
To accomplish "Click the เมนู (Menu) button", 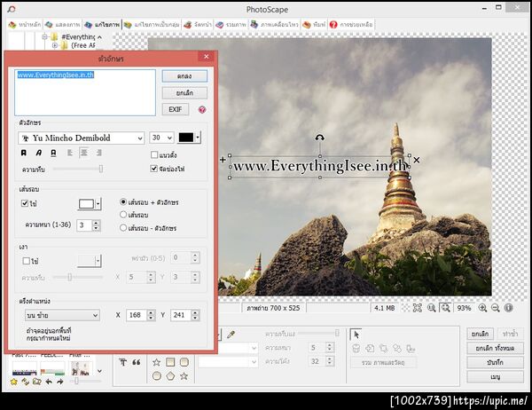I will click(495, 376).
